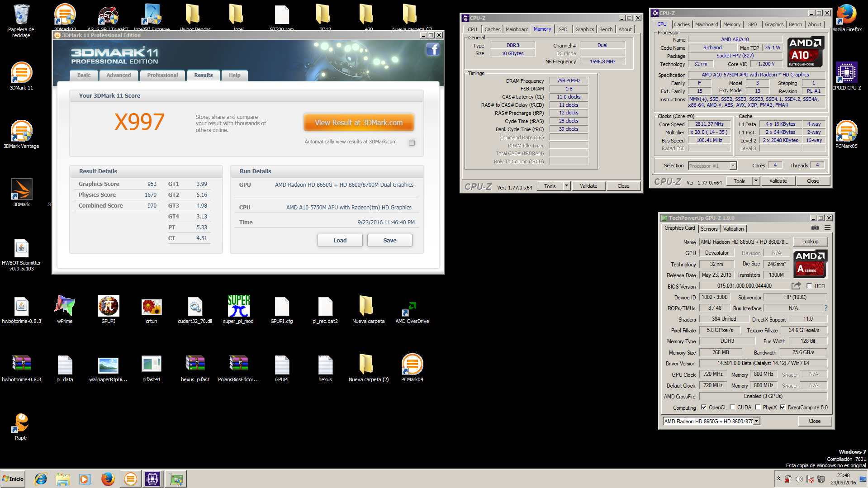
Task: Click View Result at 3DMark.com button
Action: point(359,123)
